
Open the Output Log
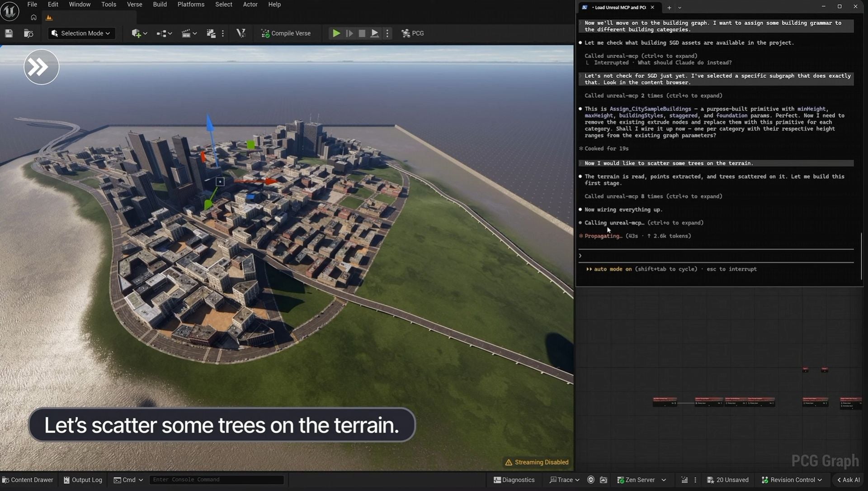pyautogui.click(x=83, y=480)
